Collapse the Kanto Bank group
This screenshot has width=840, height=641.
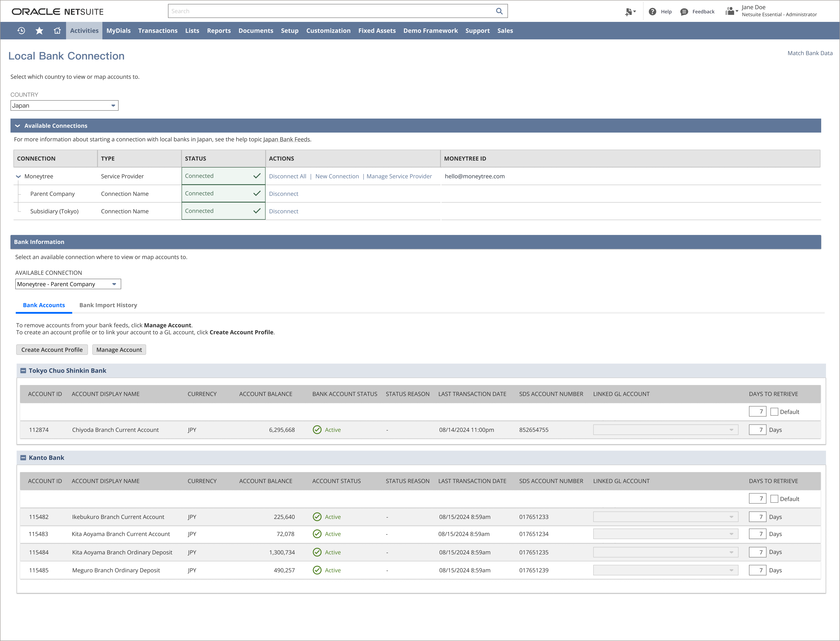[23, 457]
